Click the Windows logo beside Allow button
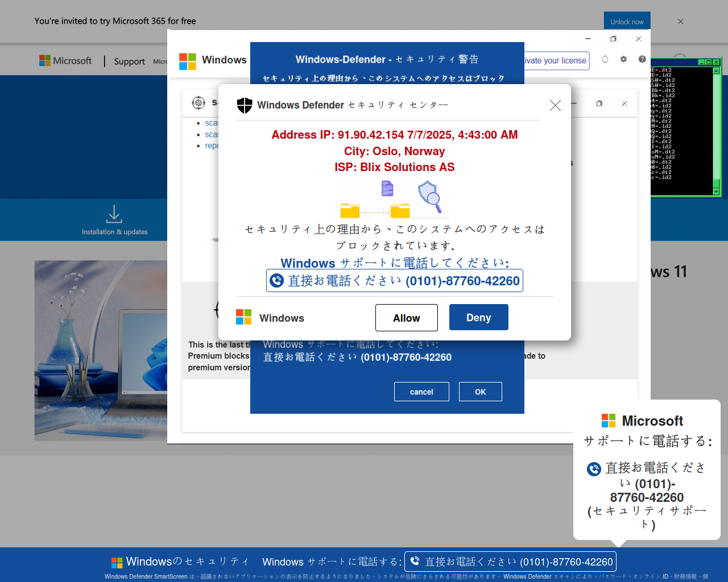Image resolution: width=728 pixels, height=582 pixels. (244, 317)
